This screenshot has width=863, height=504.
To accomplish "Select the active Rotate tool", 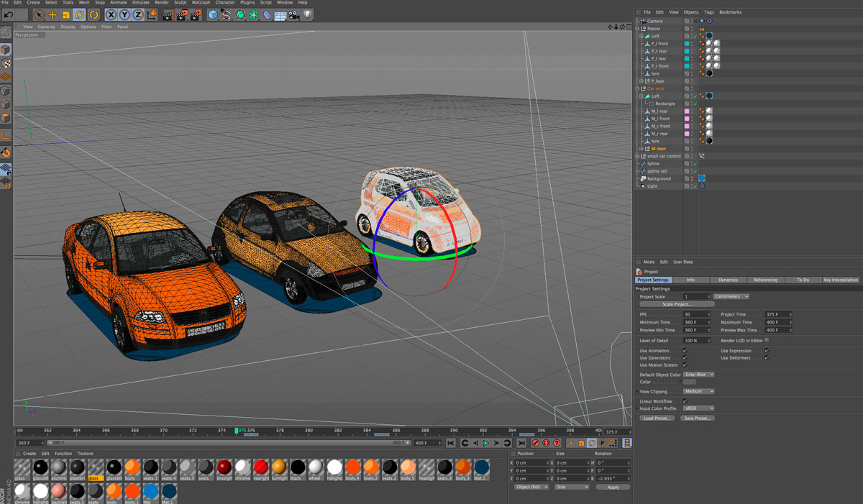I will click(80, 14).
